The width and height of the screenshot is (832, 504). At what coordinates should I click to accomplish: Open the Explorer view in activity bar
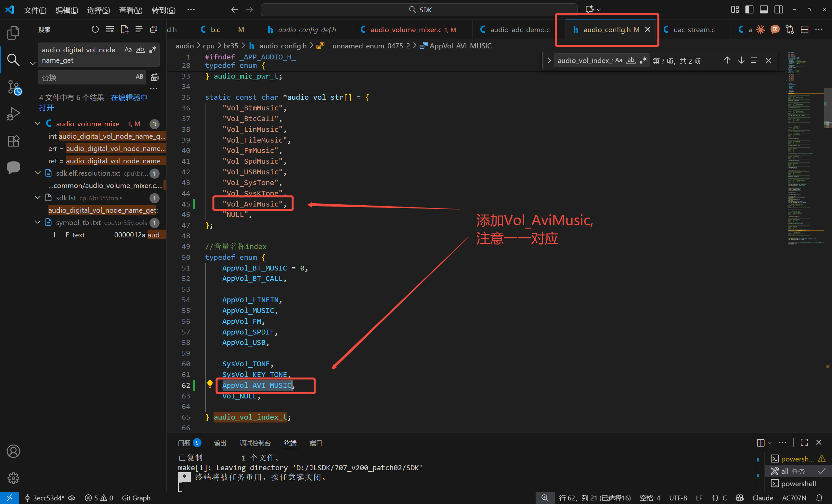coord(13,33)
